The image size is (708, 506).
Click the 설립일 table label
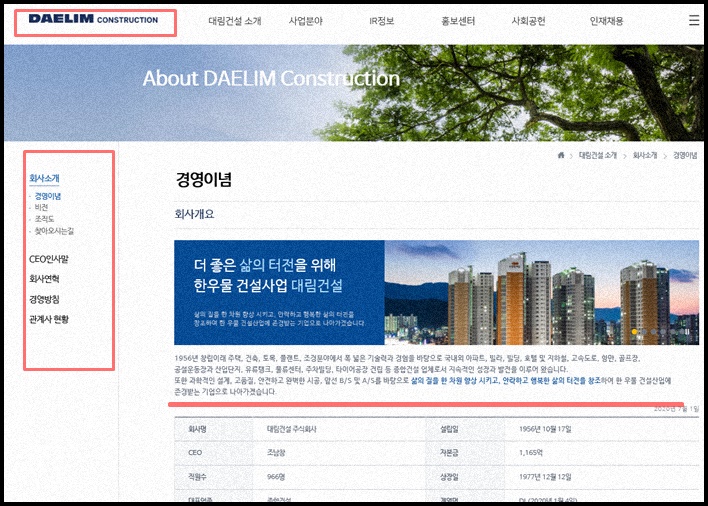point(449,429)
